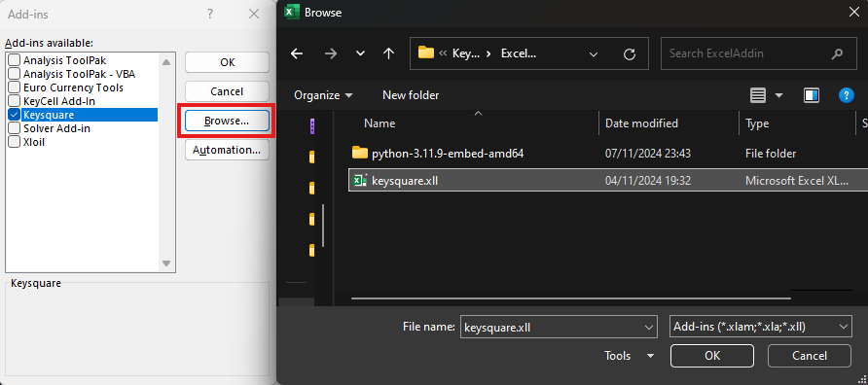Change view layout icon
Screen dimensions: 868x385
tap(758, 95)
